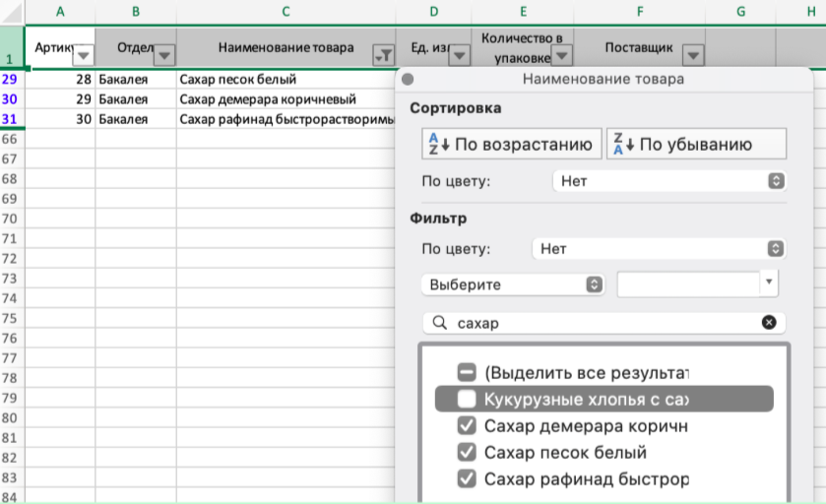Open the Выберите condition dropdown
This screenshot has width=826, height=504.
pyautogui.click(x=512, y=284)
